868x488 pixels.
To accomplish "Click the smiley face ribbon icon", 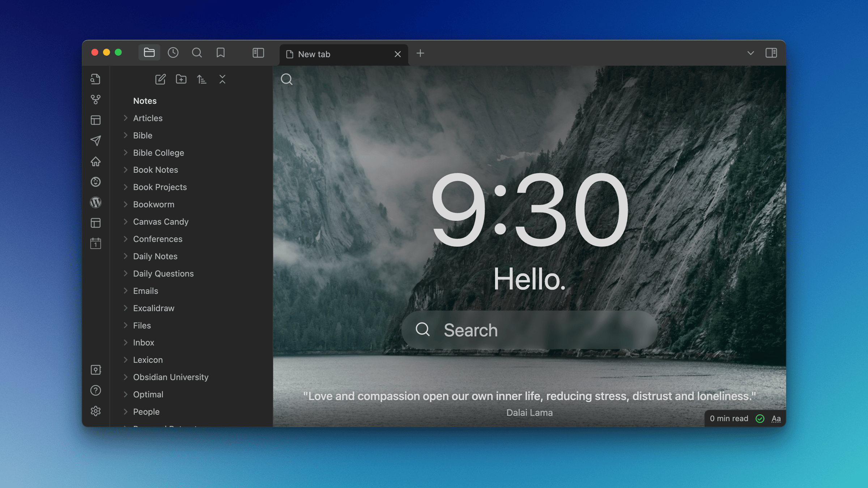I will [x=95, y=182].
